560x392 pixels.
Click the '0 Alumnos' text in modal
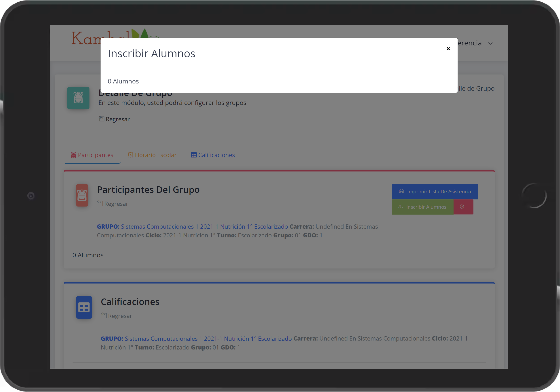pos(123,81)
